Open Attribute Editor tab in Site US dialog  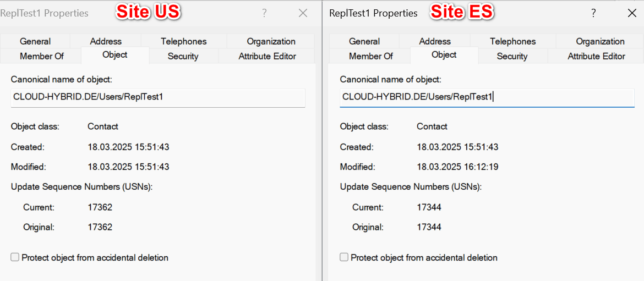(x=267, y=56)
